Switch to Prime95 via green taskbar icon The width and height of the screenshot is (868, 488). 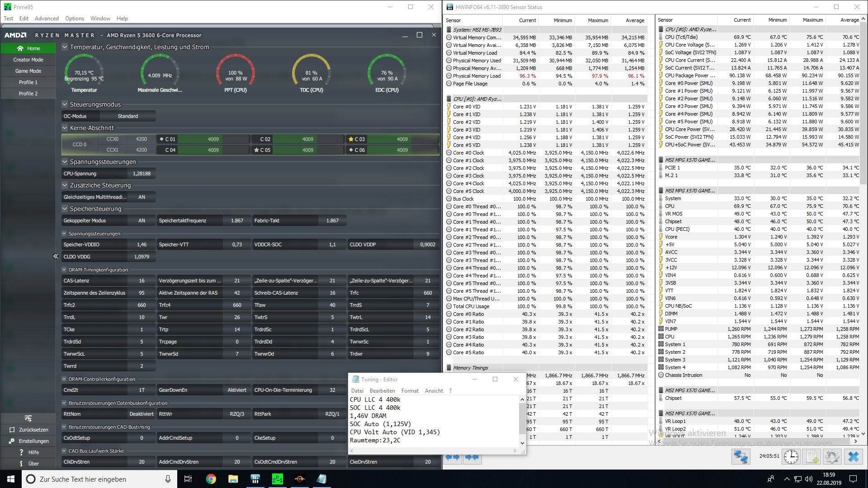277,479
